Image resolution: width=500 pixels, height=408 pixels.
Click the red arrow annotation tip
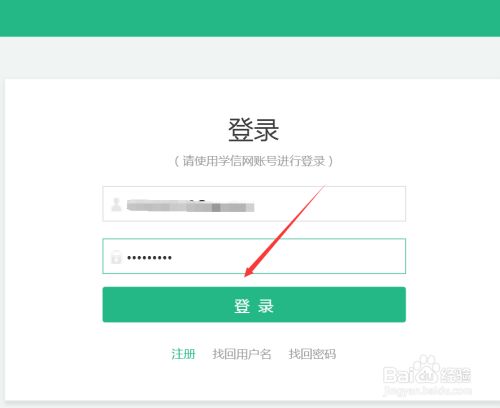247,274
